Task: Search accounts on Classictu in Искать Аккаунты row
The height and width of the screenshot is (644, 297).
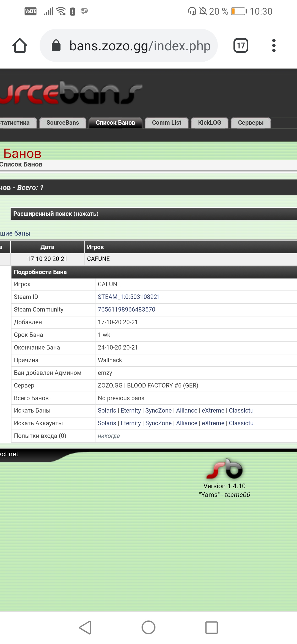Action: click(x=241, y=423)
